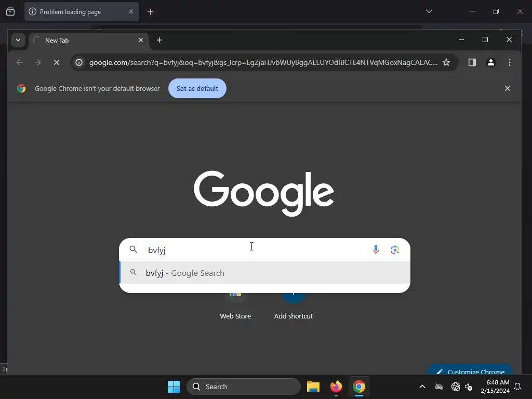The width and height of the screenshot is (532, 399).
Task: Click the Set as default button
Action: point(197,88)
